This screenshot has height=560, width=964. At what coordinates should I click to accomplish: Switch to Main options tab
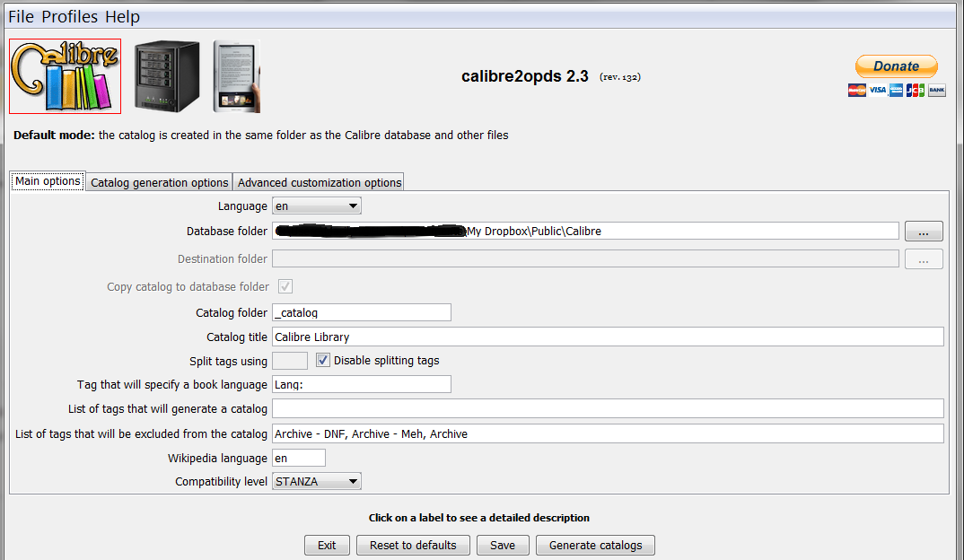(48, 181)
